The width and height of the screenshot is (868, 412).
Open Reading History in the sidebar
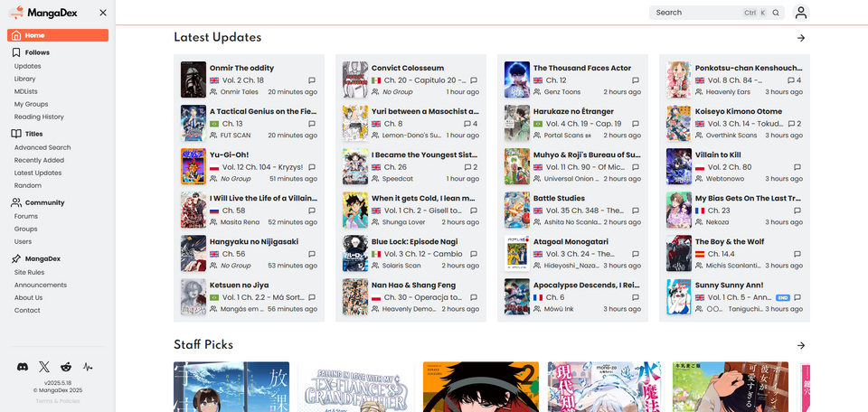tap(39, 117)
